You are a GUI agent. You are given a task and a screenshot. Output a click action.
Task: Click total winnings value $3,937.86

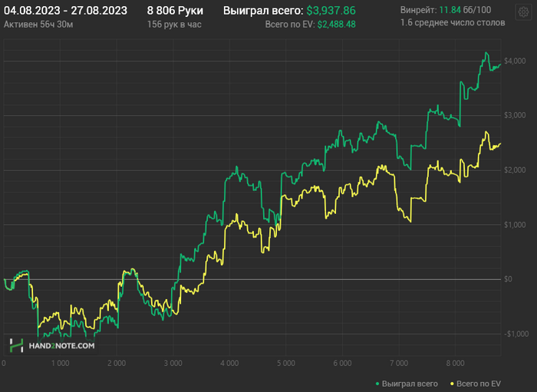click(x=331, y=11)
